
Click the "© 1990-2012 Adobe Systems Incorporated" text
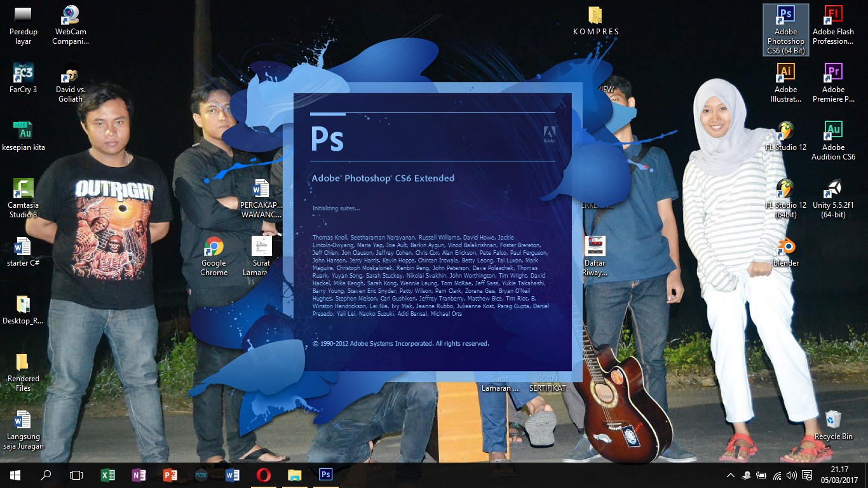pyautogui.click(x=401, y=344)
